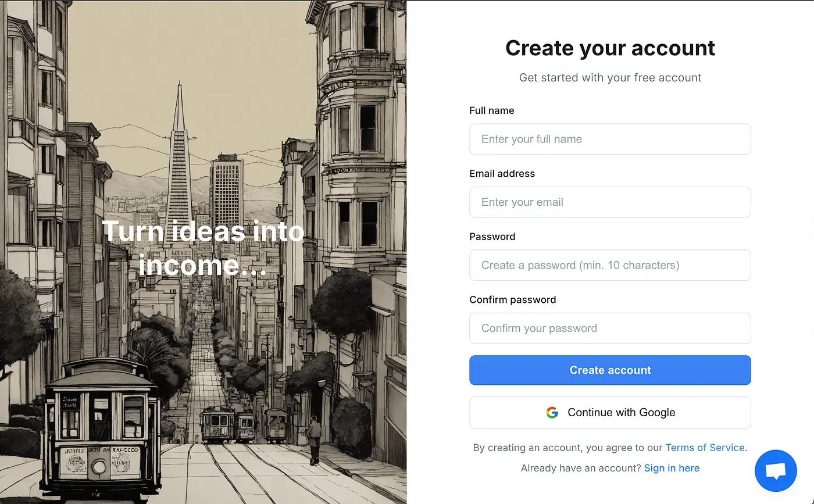
Task: Click the Password field label
Action: [x=492, y=237]
